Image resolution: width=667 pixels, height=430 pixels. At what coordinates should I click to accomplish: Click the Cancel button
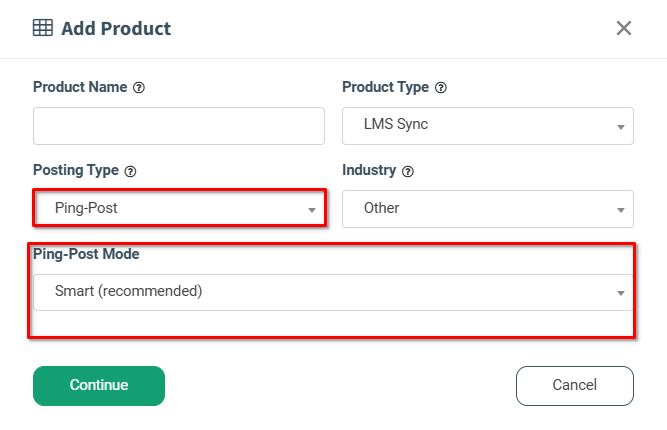click(x=575, y=386)
